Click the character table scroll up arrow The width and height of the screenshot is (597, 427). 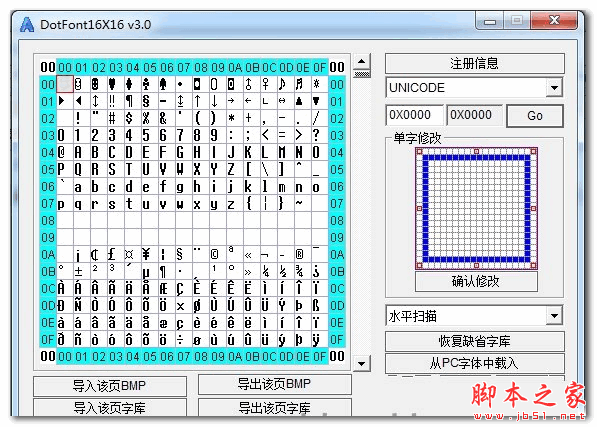pyautogui.click(x=362, y=61)
